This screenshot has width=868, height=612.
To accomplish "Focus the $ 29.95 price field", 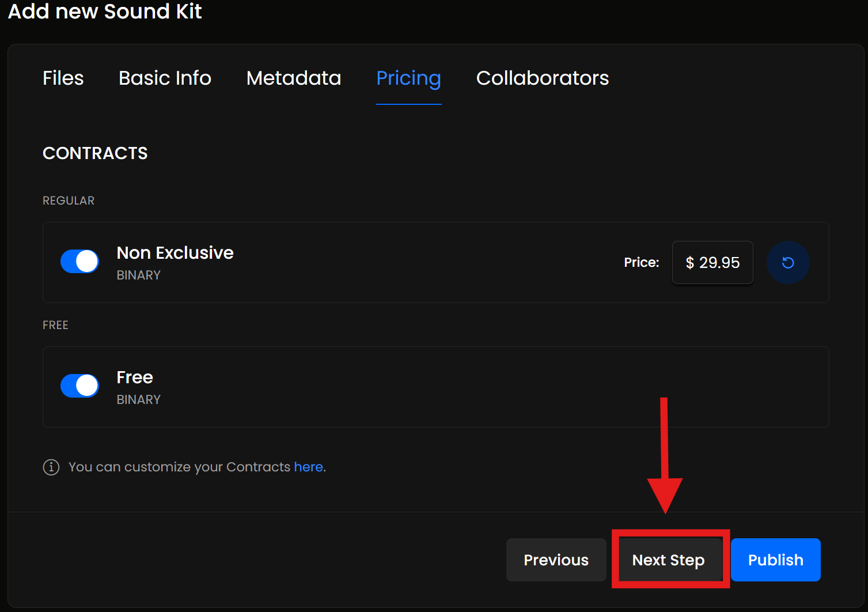I will 712,263.
